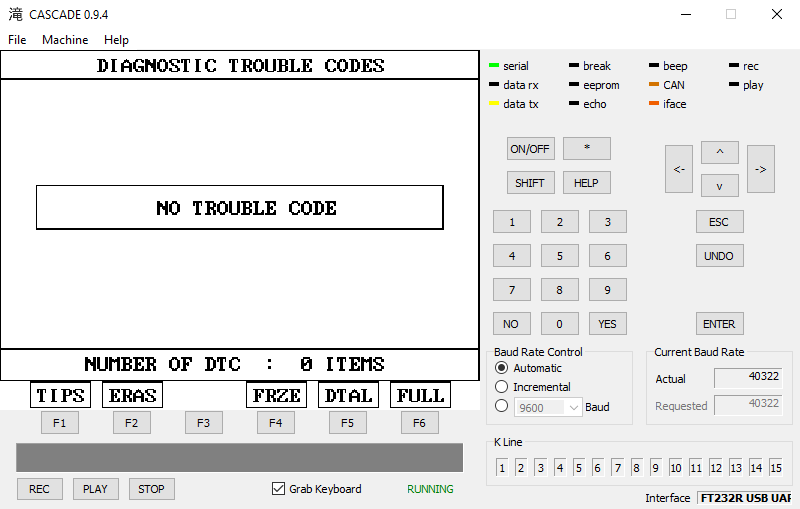The height and width of the screenshot is (509, 800).
Task: Click the Actual baud rate field
Action: [749, 377]
